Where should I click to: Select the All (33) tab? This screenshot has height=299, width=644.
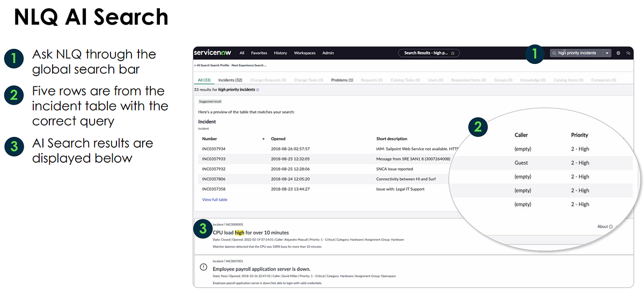(x=204, y=80)
